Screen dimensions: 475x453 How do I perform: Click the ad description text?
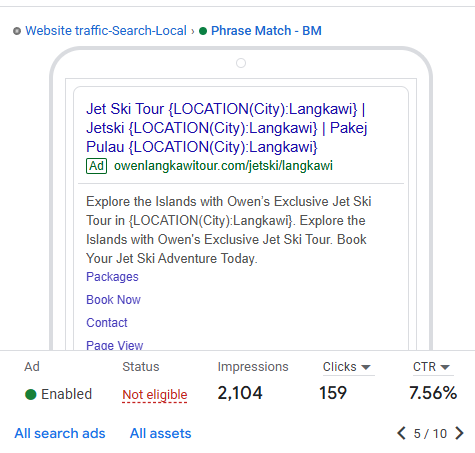pyautogui.click(x=229, y=230)
